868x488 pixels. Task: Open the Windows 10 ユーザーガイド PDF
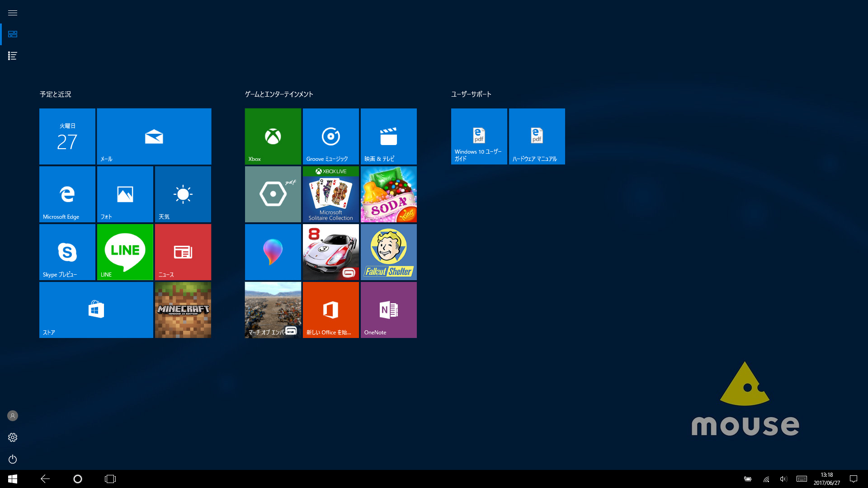[x=479, y=136]
